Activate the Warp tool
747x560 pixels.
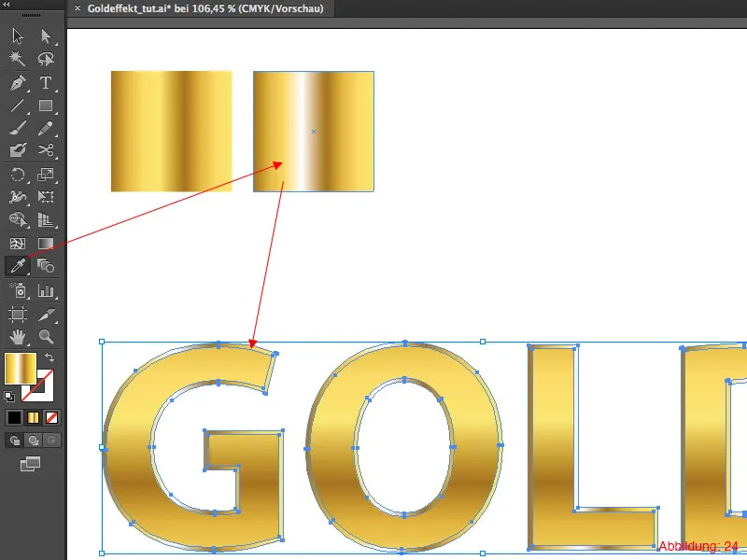pyautogui.click(x=18, y=197)
